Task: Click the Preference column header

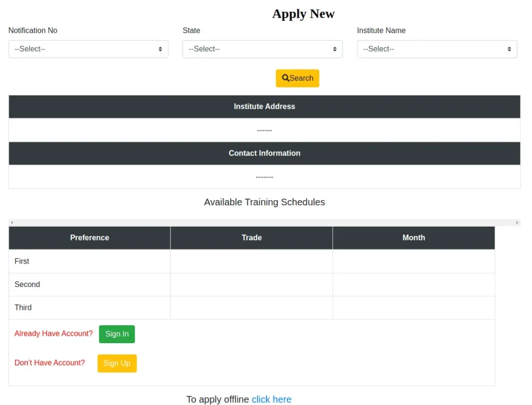Action: pyautogui.click(x=89, y=238)
